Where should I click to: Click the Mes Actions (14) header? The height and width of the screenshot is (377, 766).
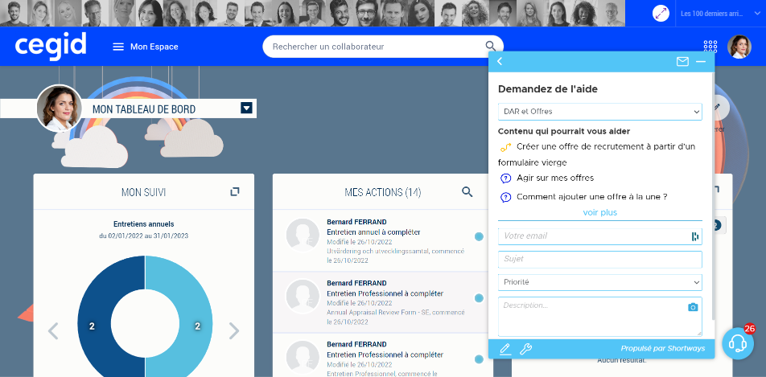click(x=383, y=192)
